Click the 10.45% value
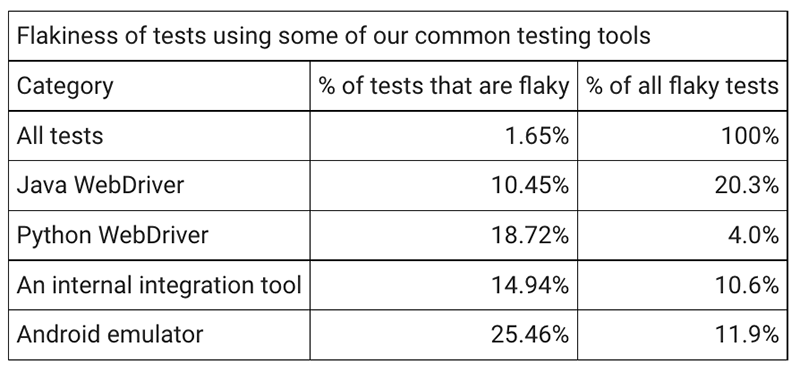The width and height of the screenshot is (800, 372). [x=530, y=185]
